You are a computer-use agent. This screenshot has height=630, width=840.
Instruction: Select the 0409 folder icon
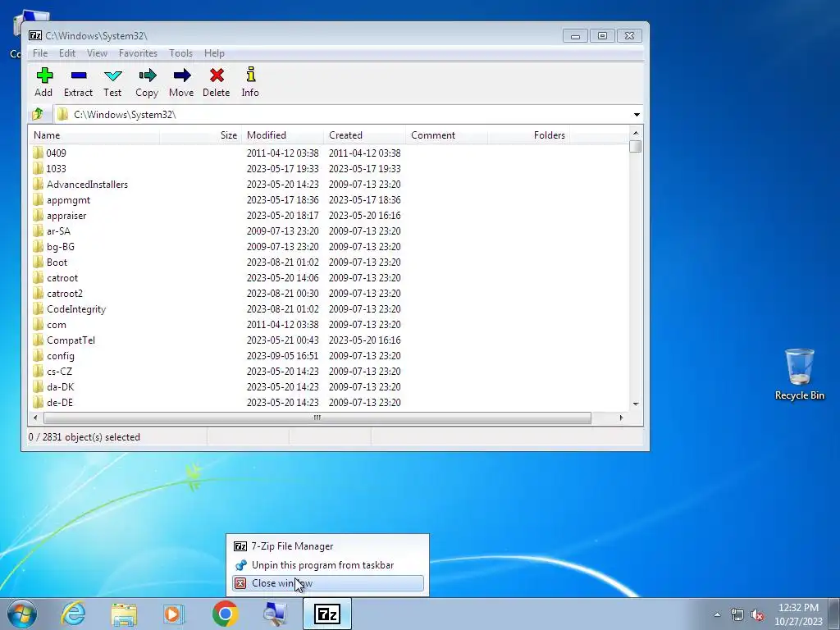tap(38, 153)
